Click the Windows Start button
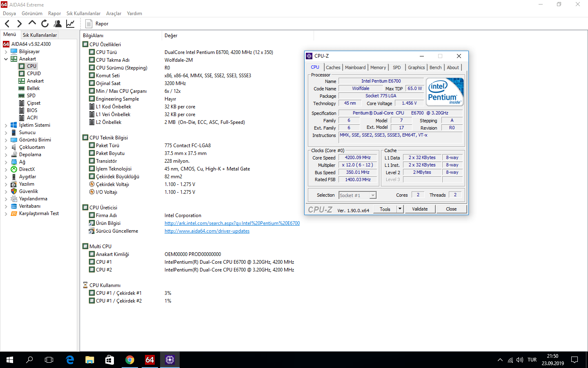Viewport: 588px width, 368px height. point(10,360)
